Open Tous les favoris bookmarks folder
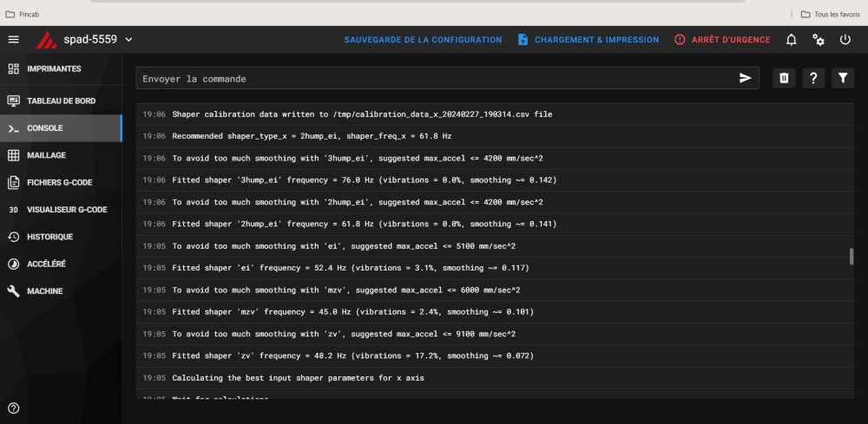Viewport: 868px width, 424px height. pyautogui.click(x=831, y=15)
